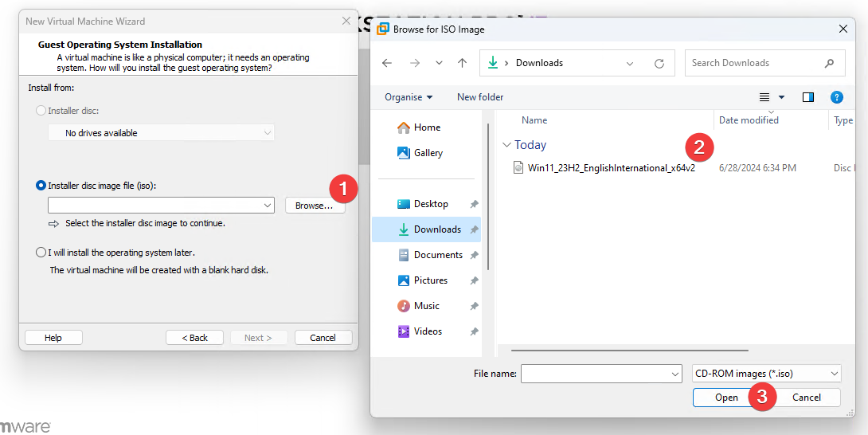Image resolution: width=868 pixels, height=435 pixels.
Task: Expand the ISO path combo box
Action: click(x=267, y=206)
